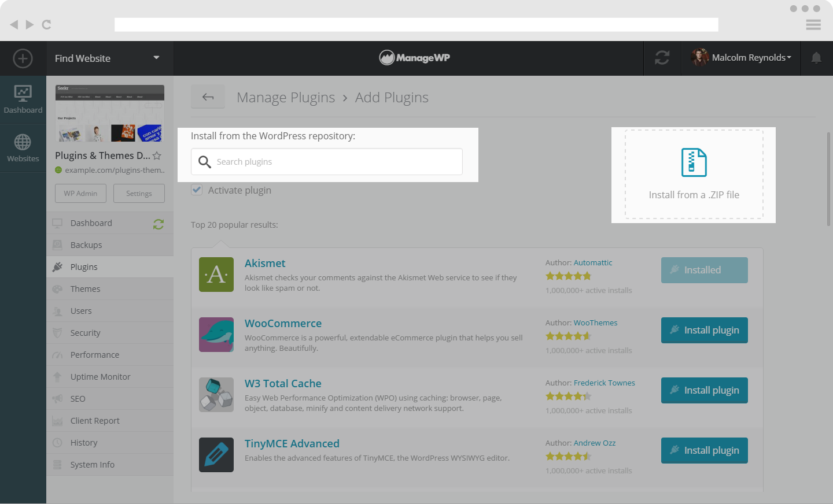Screen dimensions: 833x504
Task: Open the Users menu item
Action: click(110, 311)
